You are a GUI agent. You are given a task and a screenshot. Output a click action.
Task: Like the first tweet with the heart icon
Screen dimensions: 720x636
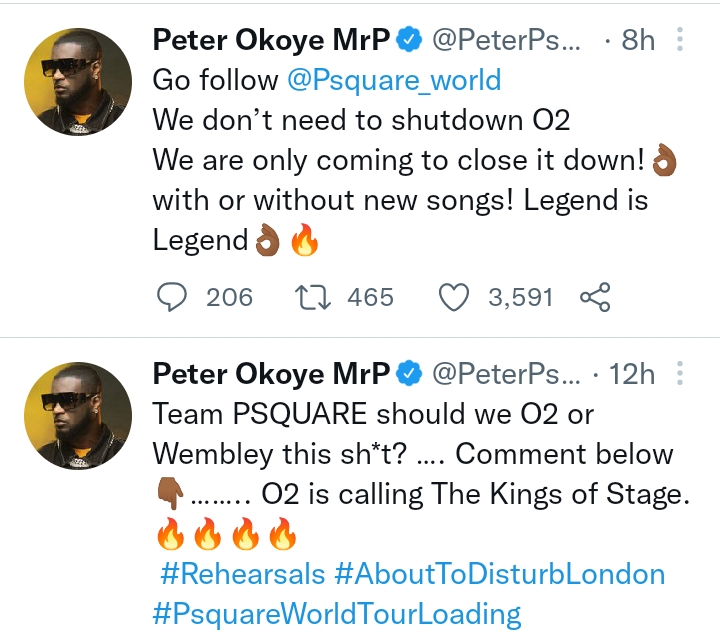[x=455, y=297]
